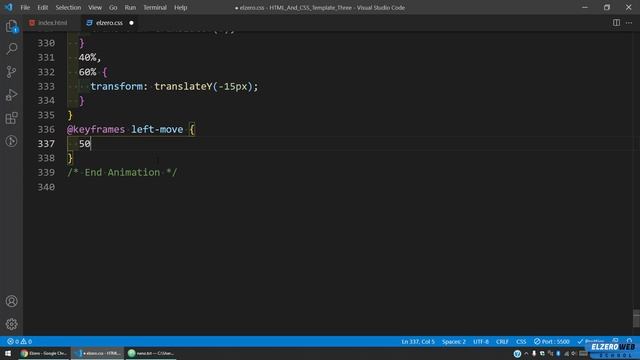Open the Help menu
The width and height of the screenshot is (640, 360).
pos(180,7)
